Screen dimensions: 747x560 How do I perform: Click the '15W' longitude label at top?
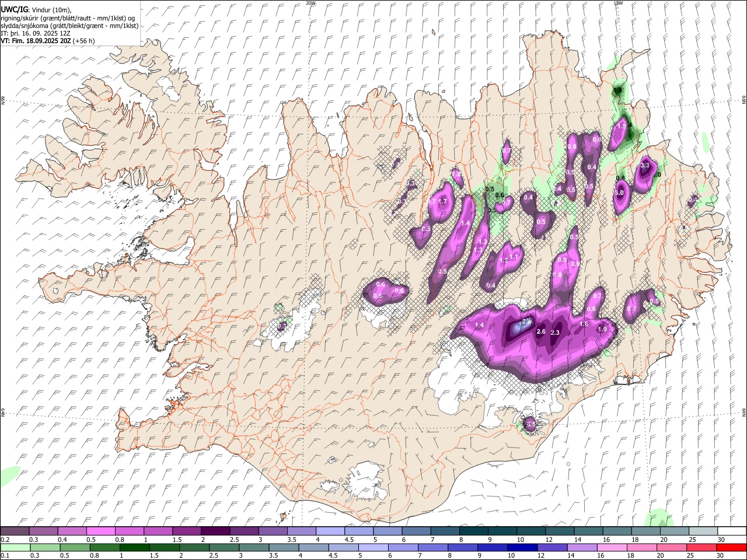pos(618,3)
